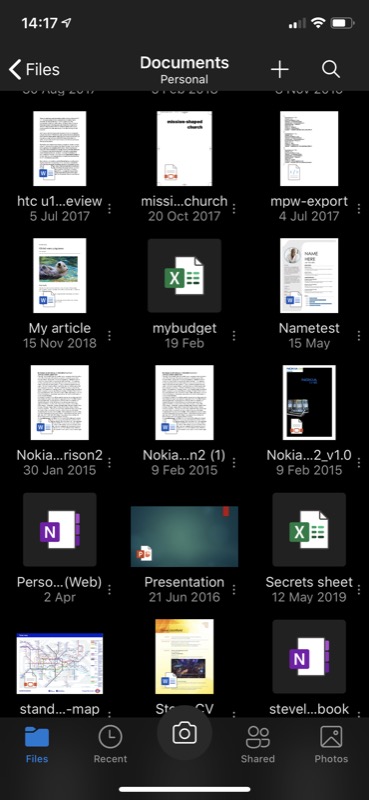369x800 pixels.
Task: Open the stand...-map tube map thumbnail
Action: coord(60,663)
